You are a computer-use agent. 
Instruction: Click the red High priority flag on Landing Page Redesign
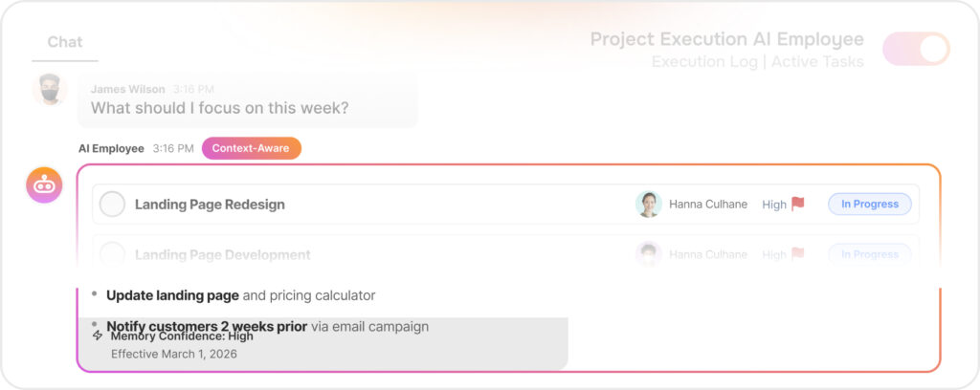pos(798,204)
